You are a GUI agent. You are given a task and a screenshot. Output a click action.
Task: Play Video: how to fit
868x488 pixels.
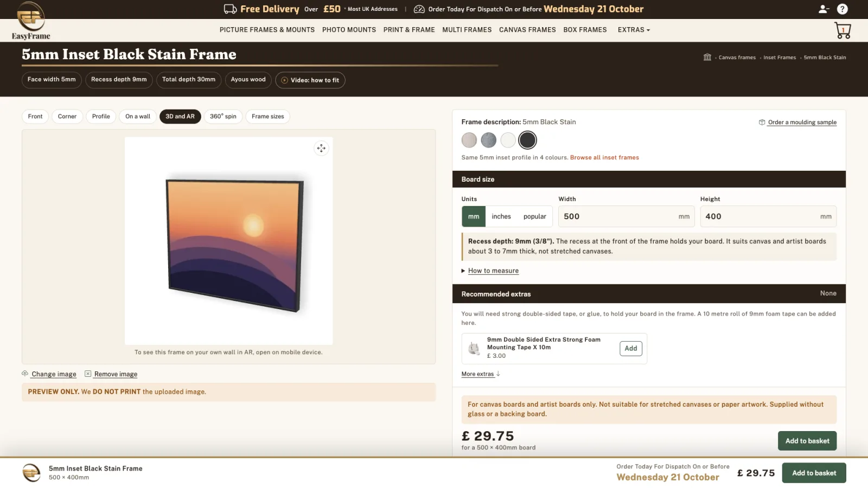(310, 80)
